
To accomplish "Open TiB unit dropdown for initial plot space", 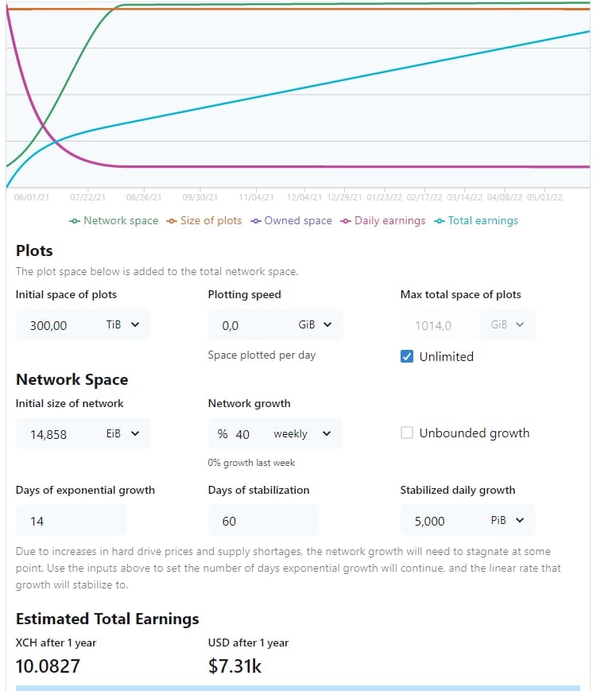I will (124, 324).
